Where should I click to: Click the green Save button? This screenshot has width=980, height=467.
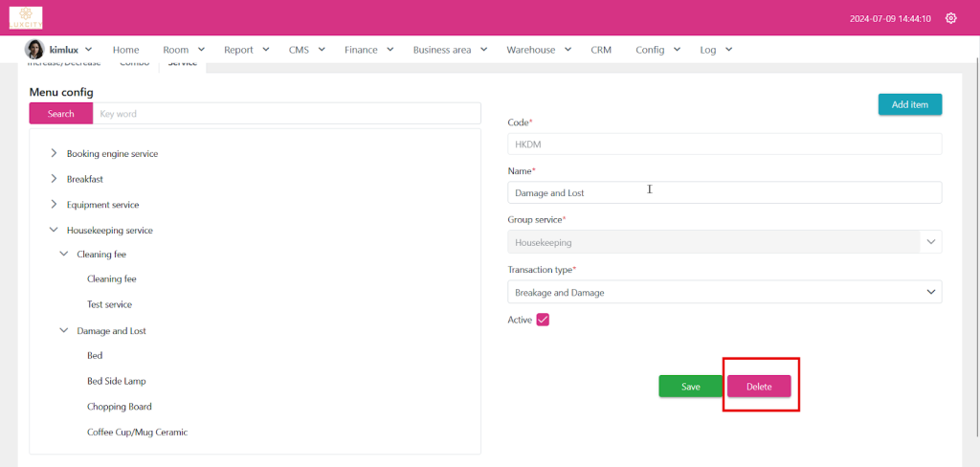(x=690, y=387)
